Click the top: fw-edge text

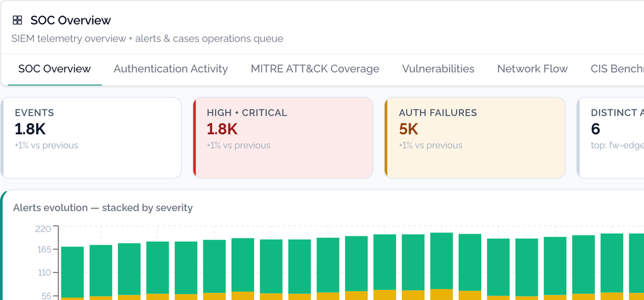618,145
